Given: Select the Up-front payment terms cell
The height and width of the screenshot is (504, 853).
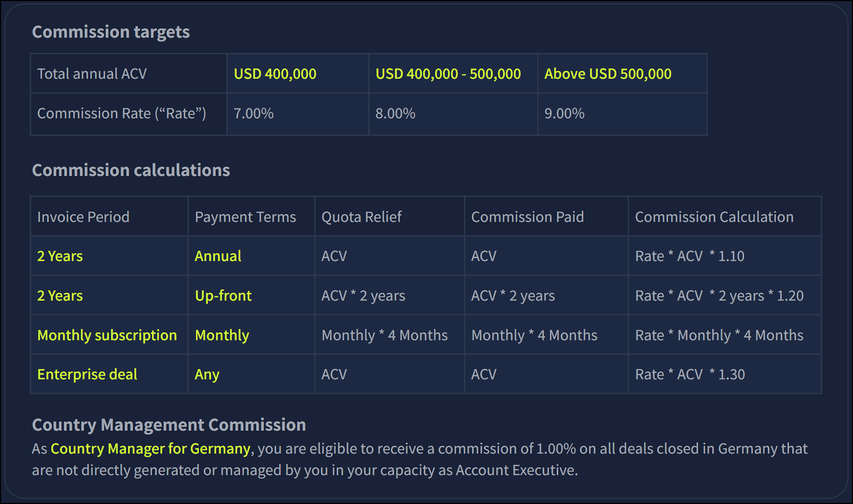Looking at the screenshot, I should [x=223, y=295].
